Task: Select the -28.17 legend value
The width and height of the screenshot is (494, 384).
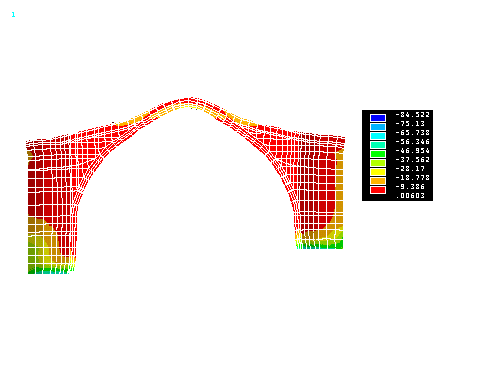Action: [410, 169]
